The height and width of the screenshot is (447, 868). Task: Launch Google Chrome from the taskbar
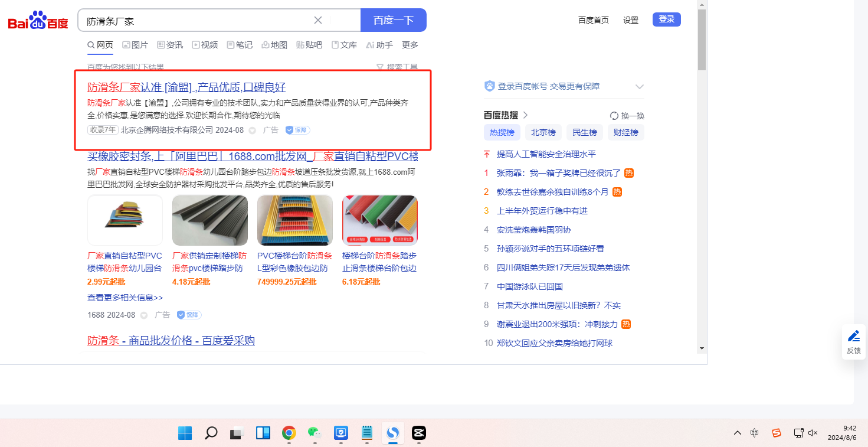[x=289, y=433]
